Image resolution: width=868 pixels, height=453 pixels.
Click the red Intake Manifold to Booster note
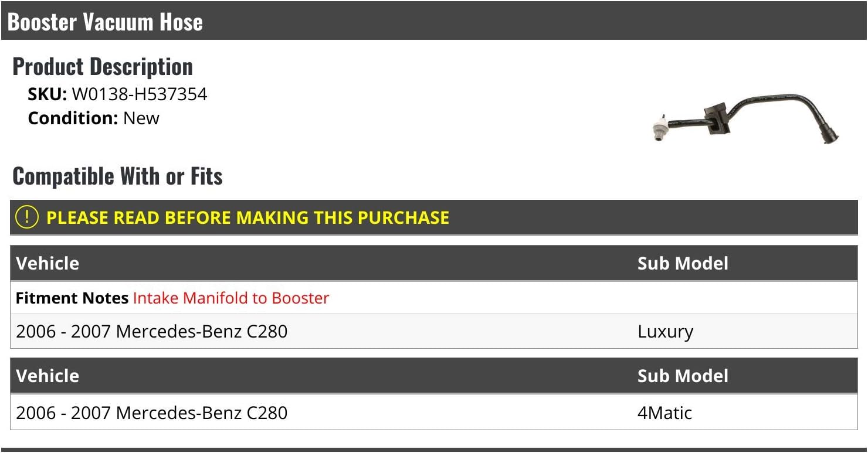click(231, 298)
